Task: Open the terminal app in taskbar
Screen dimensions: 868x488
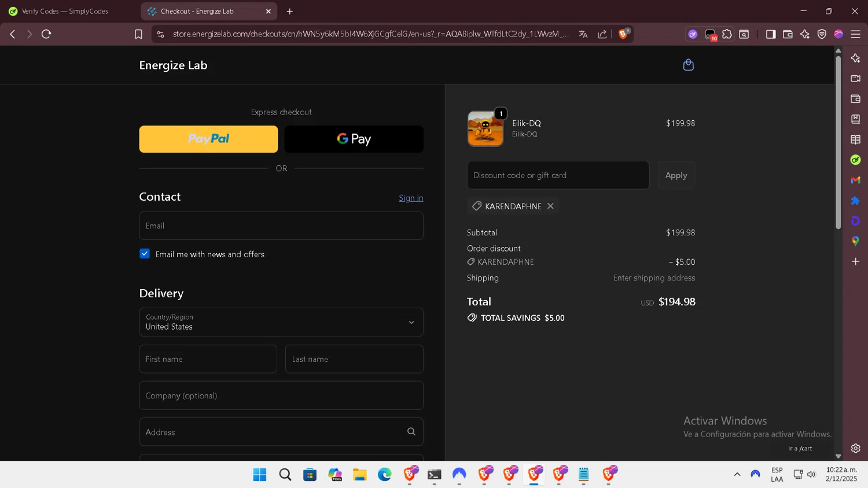Action: coord(435,475)
